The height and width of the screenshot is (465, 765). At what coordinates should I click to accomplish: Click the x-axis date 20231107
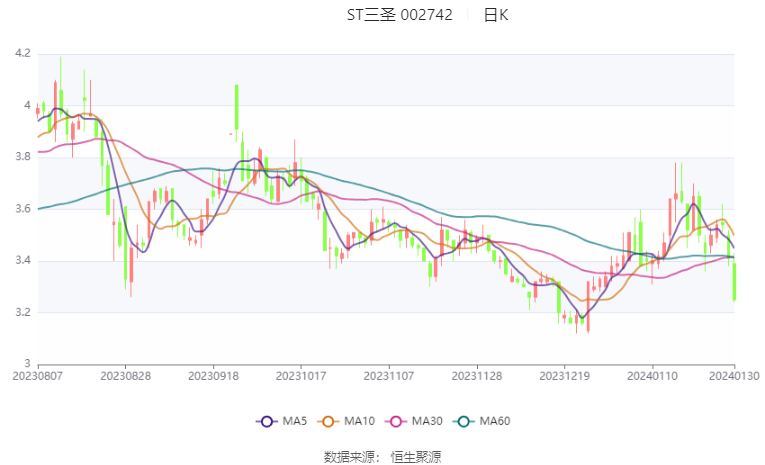click(389, 376)
